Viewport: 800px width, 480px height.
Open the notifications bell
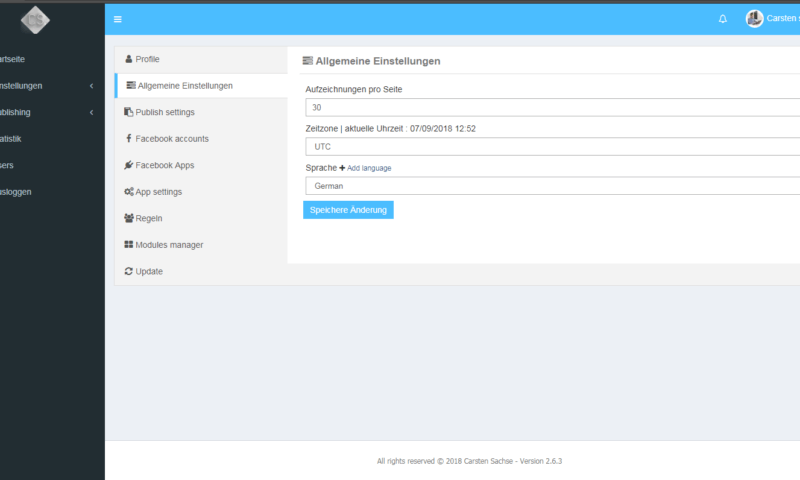click(722, 19)
